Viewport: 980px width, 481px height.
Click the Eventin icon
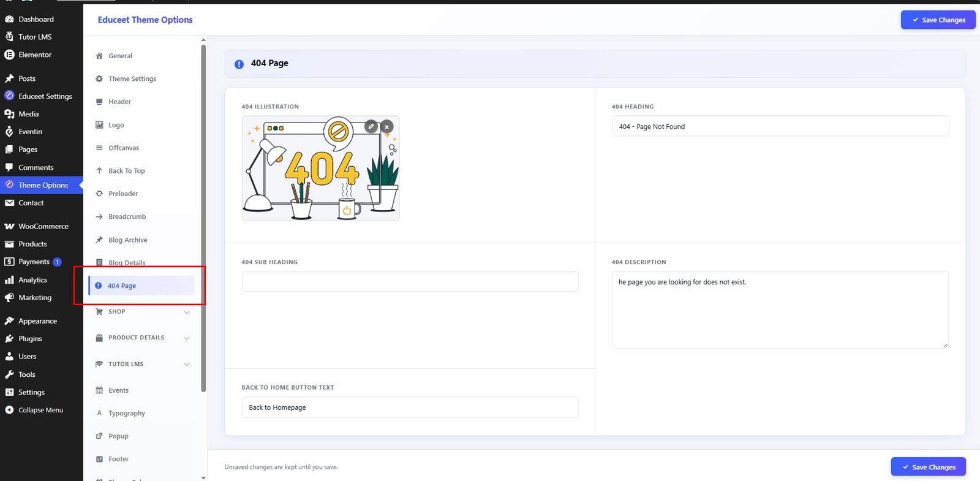[9, 132]
